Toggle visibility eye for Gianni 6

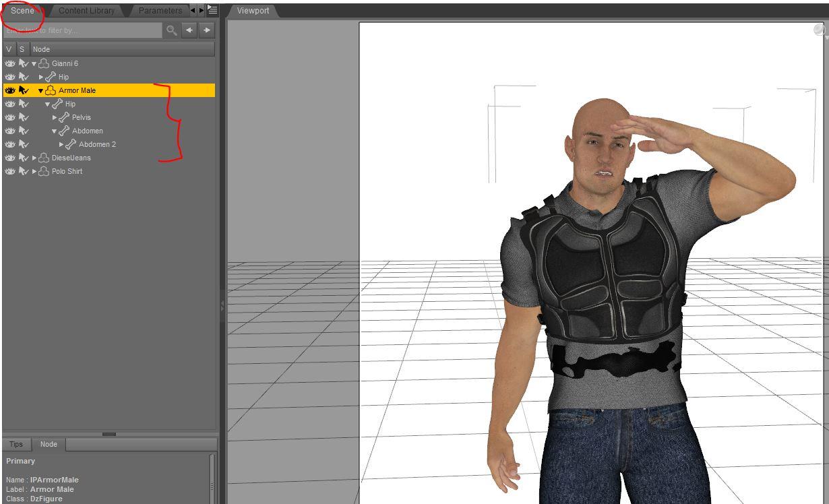[x=9, y=63]
